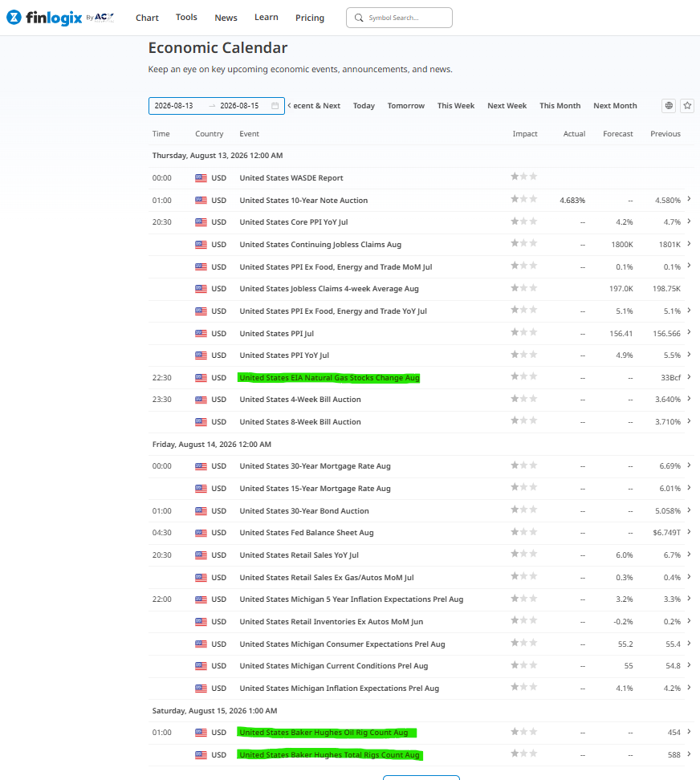The image size is (700, 780).
Task: Click the calendar icon in date range field
Action: [x=275, y=105]
